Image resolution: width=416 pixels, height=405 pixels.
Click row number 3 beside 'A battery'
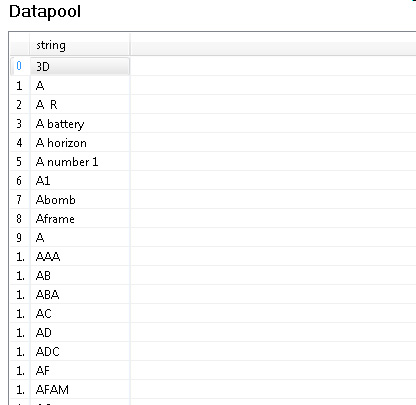20,124
